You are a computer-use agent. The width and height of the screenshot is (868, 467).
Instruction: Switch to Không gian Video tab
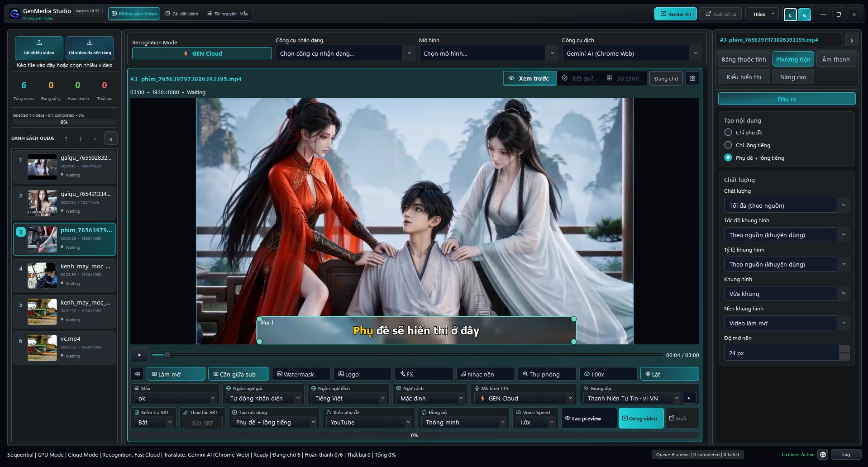pyautogui.click(x=134, y=14)
